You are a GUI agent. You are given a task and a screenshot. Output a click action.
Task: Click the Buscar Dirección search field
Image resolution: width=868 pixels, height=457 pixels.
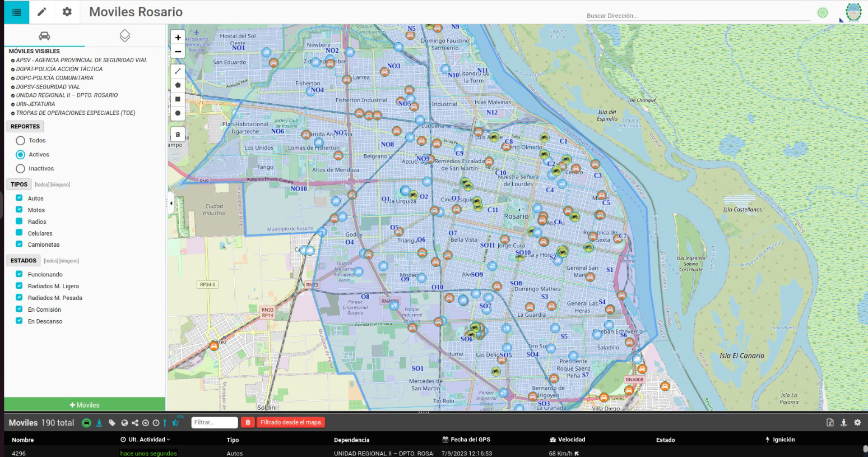point(698,16)
